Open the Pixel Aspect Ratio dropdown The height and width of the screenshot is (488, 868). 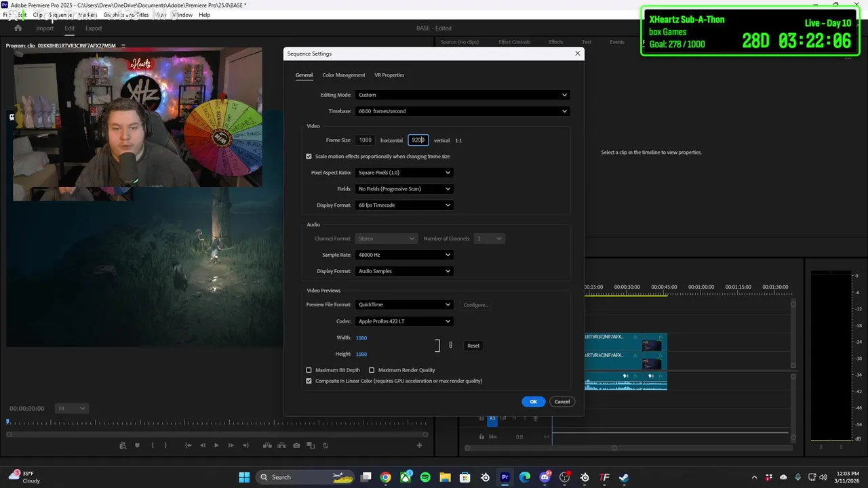click(404, 173)
